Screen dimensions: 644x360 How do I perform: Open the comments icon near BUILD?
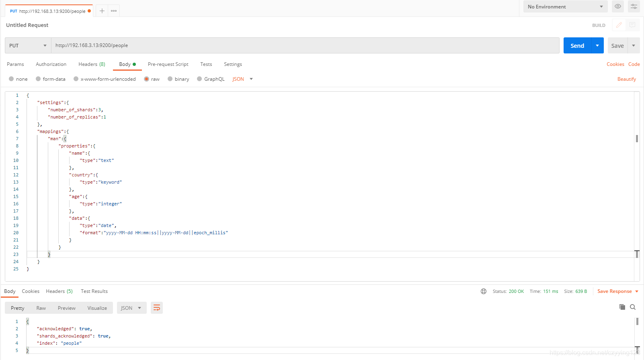[632, 25]
